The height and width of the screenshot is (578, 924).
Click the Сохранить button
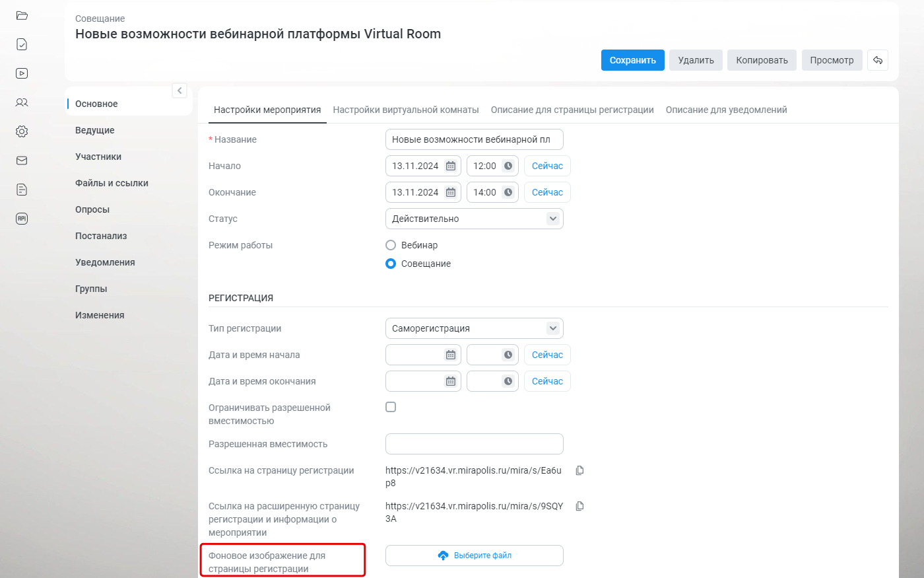click(633, 60)
